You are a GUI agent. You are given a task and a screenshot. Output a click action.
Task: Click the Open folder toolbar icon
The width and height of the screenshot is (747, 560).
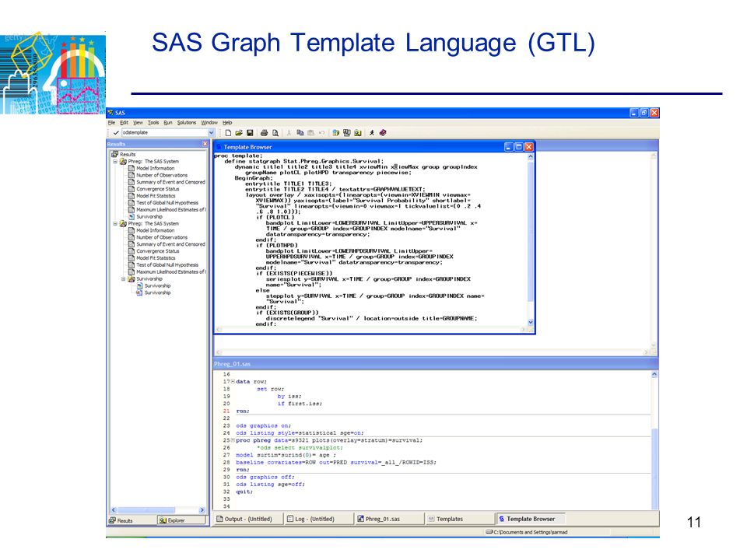pos(239,133)
